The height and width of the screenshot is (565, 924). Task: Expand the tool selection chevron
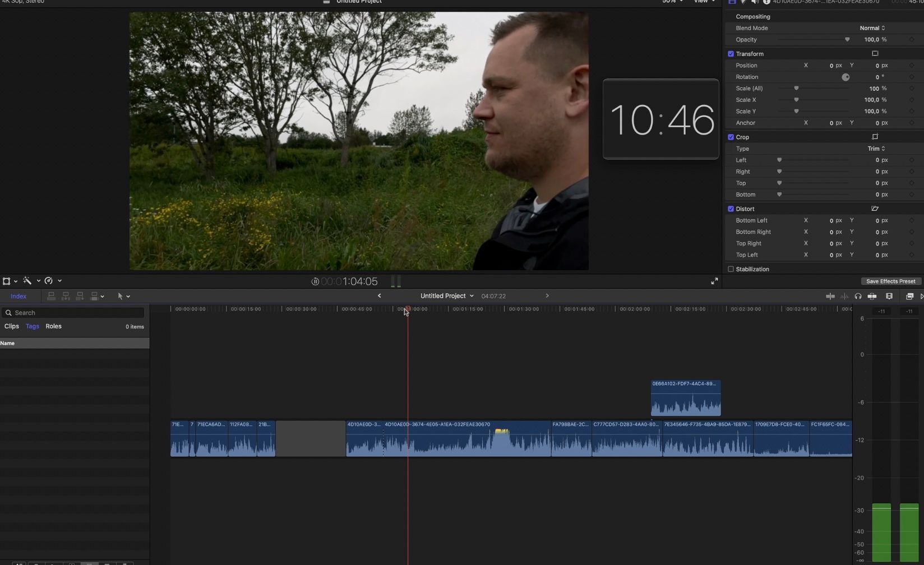pos(128,297)
